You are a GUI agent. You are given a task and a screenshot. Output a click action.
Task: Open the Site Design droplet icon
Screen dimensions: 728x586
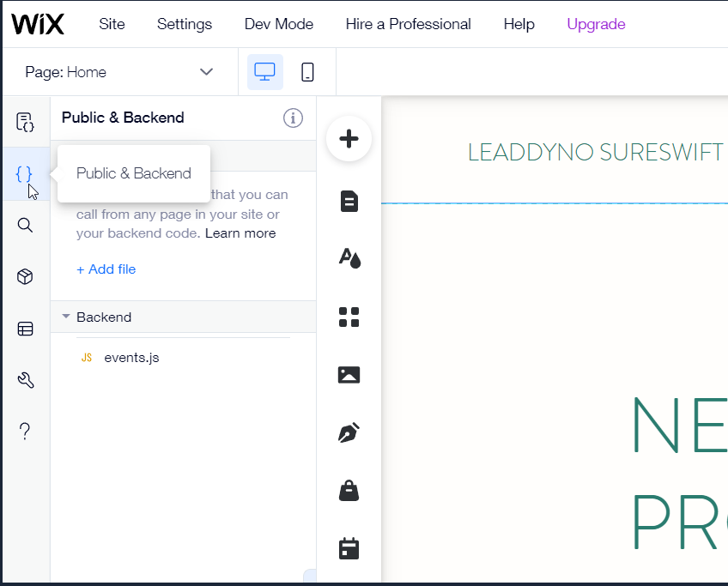point(349,258)
